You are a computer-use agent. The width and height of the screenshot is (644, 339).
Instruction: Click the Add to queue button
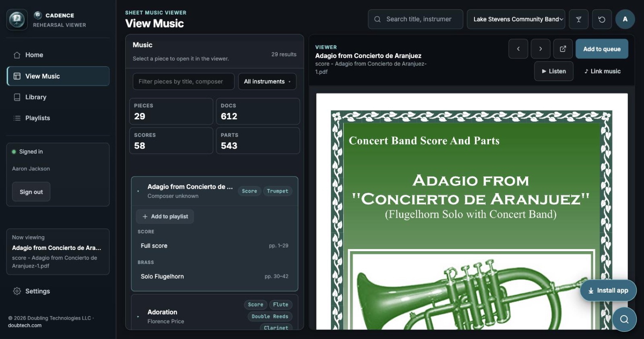pos(602,49)
